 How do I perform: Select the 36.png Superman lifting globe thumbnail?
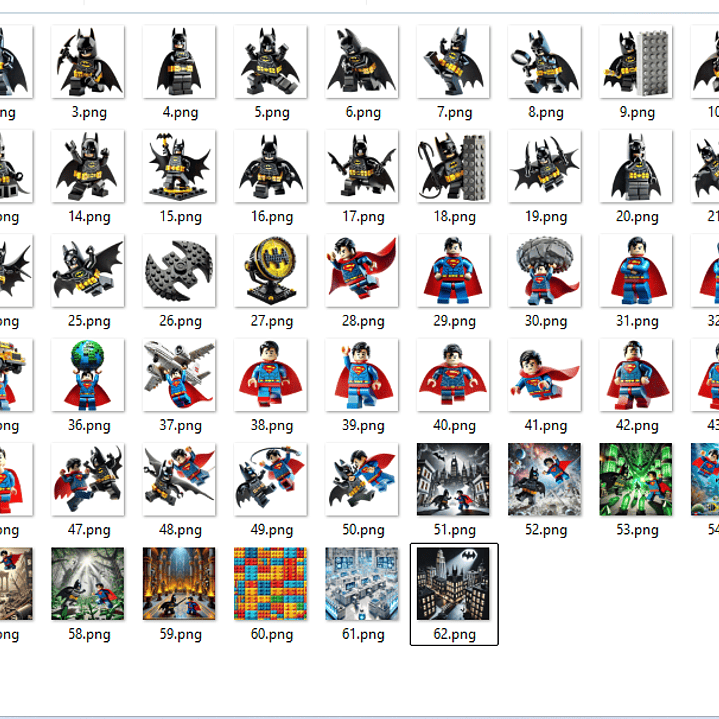pyautogui.click(x=88, y=375)
